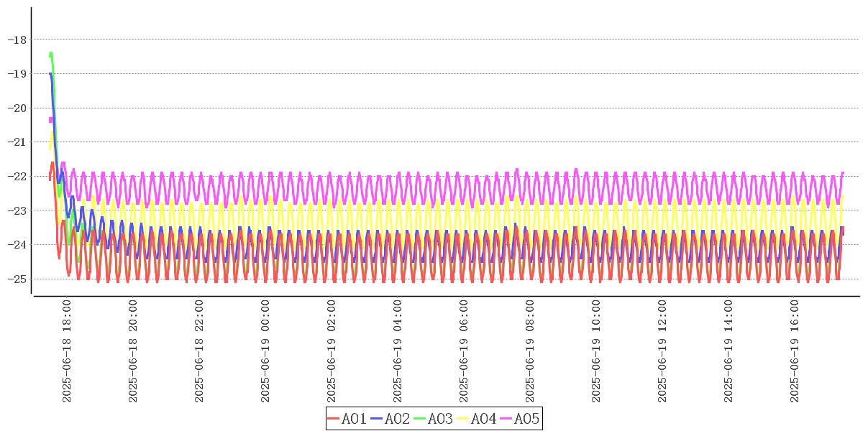The image size is (868, 431).
Task: Select the -21 vertical axis tick label
Action: [x=16, y=142]
